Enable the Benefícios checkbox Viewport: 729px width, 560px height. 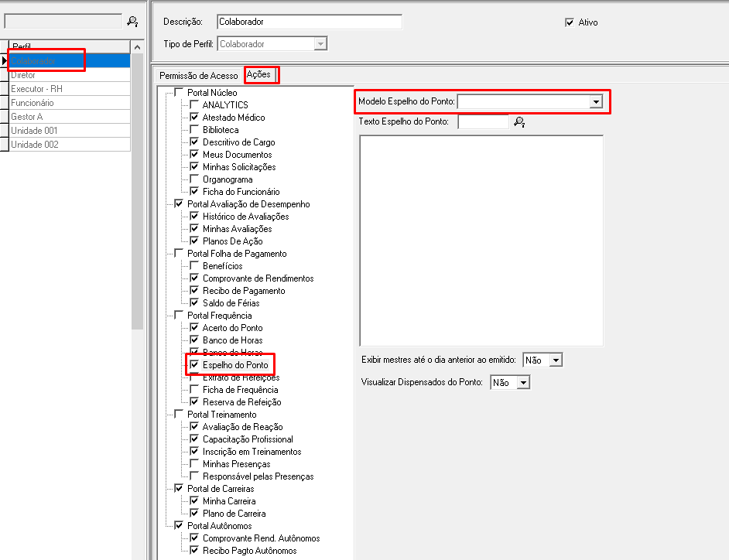(x=195, y=266)
